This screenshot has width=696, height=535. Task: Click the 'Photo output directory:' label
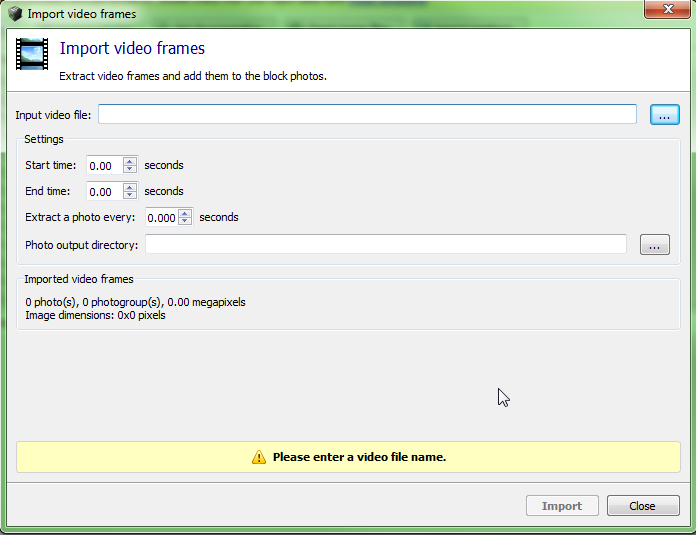[x=82, y=245]
